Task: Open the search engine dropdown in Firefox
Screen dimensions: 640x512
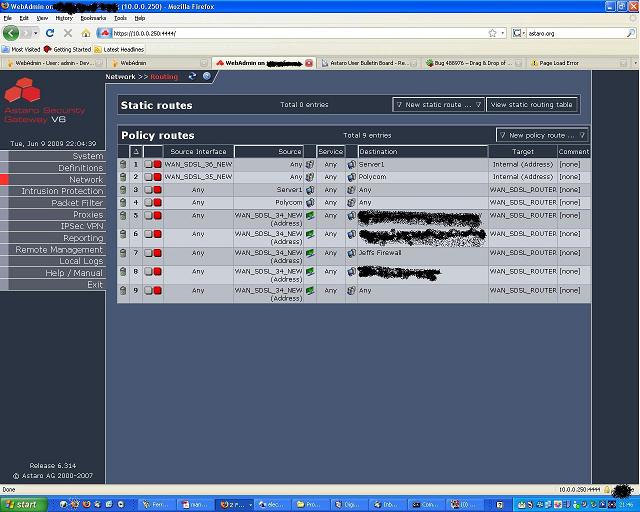Action: pos(519,33)
